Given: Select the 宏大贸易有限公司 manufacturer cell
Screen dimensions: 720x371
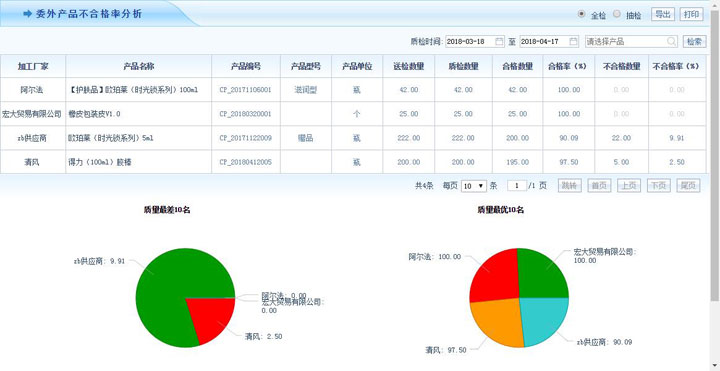Looking at the screenshot, I should pos(33,114).
